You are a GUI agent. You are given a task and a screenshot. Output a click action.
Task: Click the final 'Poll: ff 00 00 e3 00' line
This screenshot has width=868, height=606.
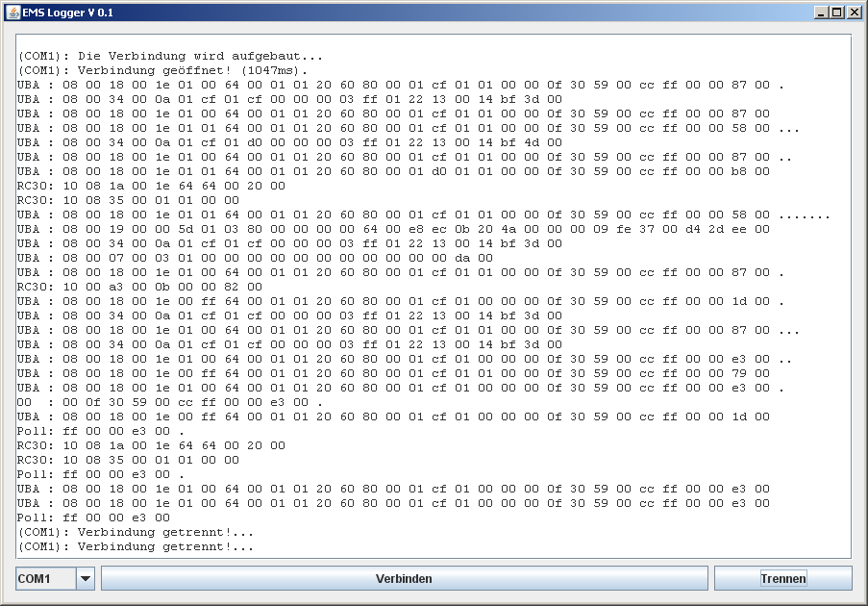[93, 518]
